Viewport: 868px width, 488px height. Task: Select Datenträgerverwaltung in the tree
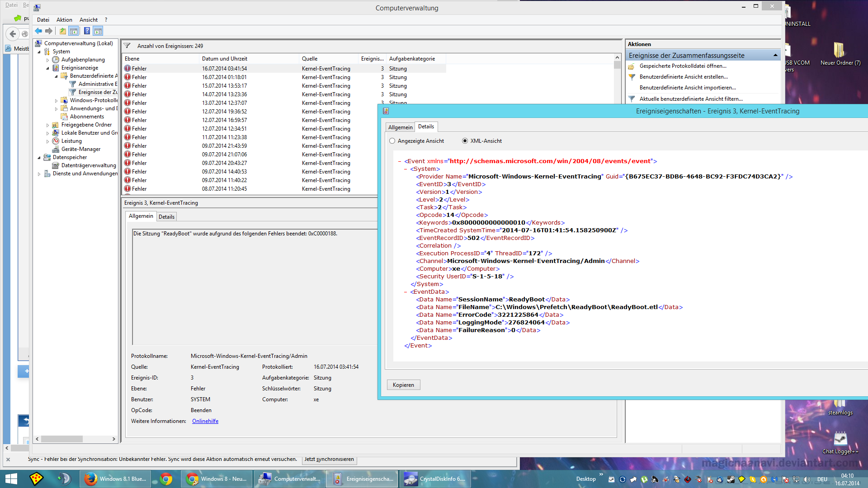coord(89,165)
